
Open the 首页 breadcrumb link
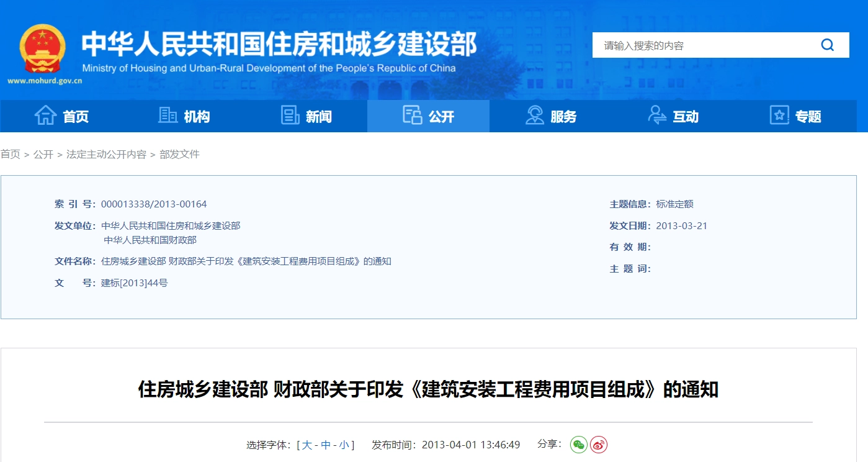[10, 154]
